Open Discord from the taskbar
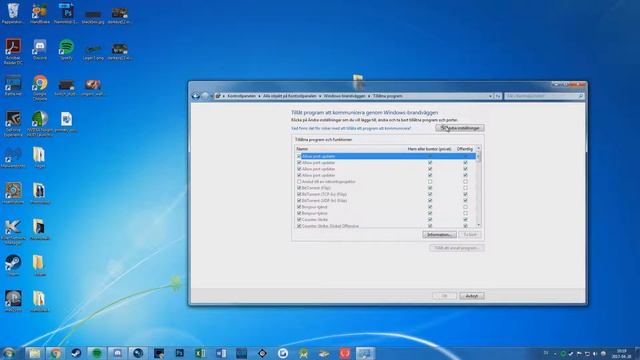640x360 pixels. coord(118,353)
